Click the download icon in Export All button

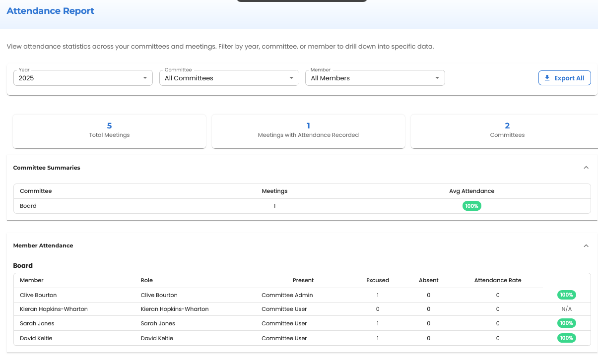pyautogui.click(x=547, y=77)
